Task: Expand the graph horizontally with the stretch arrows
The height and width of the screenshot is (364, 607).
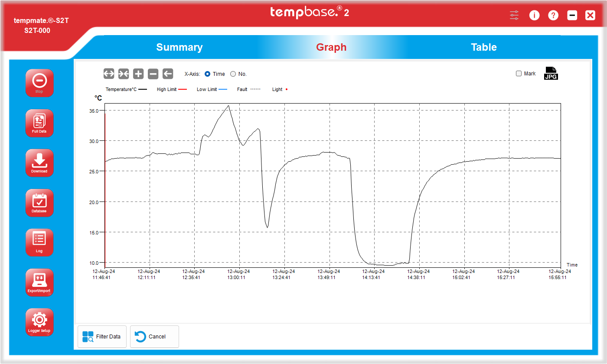Action: (109, 74)
